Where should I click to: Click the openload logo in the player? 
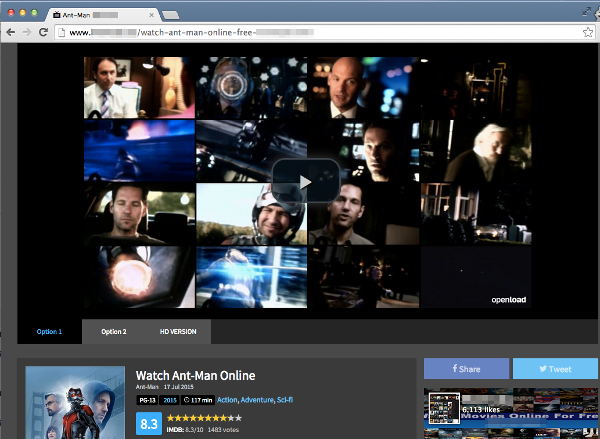pos(509,300)
